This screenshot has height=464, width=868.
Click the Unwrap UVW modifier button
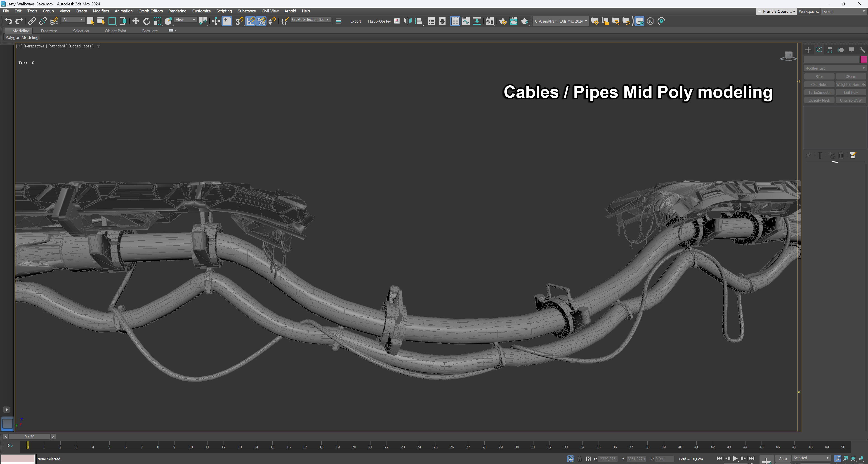tap(850, 100)
